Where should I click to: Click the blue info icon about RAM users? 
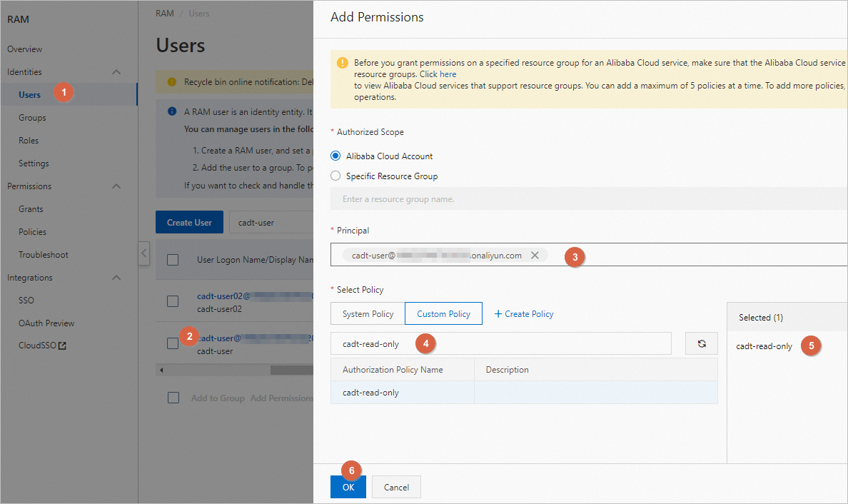[x=171, y=112]
